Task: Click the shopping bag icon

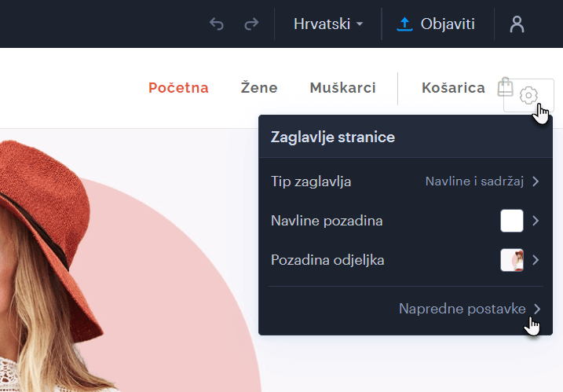Action: (x=505, y=86)
